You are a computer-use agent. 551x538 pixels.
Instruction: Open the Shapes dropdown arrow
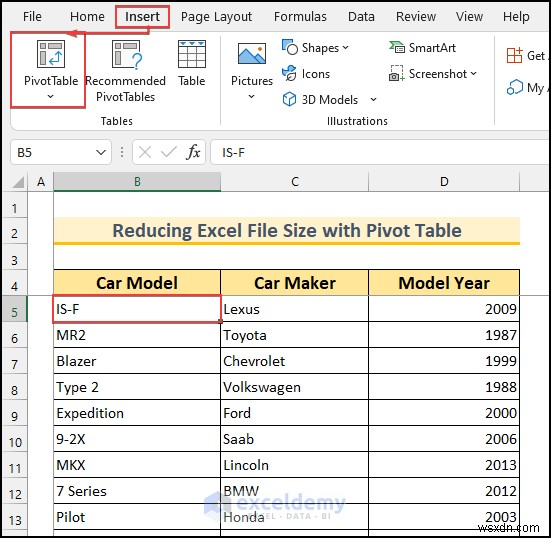[x=345, y=47]
